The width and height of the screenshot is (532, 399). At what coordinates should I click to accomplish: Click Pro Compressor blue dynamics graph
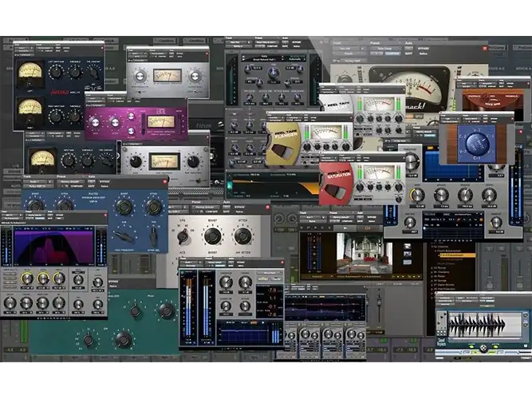(454, 165)
